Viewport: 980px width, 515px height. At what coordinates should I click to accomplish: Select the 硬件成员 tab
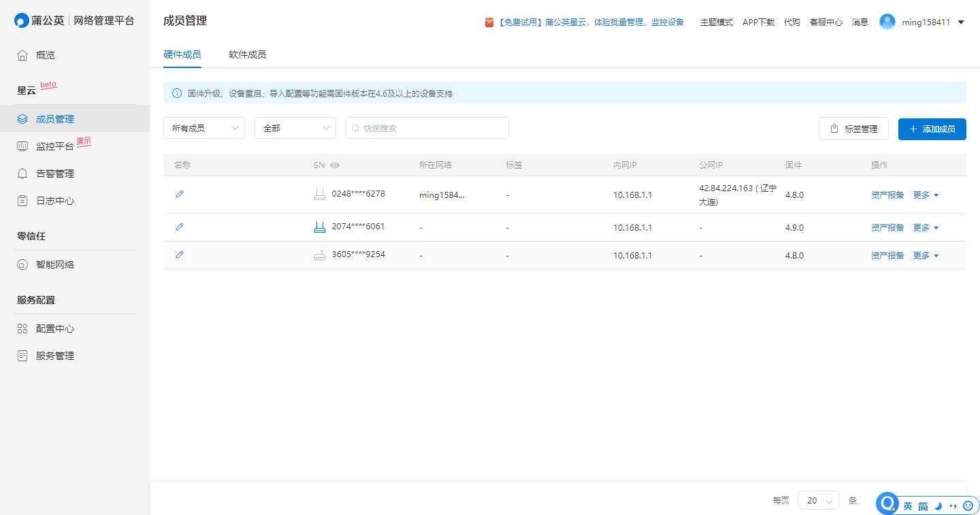pyautogui.click(x=182, y=54)
